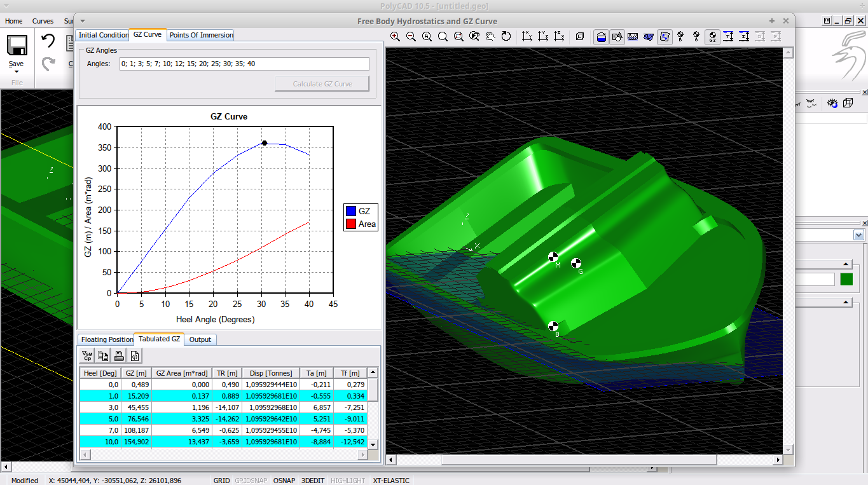Click the GZ Angles input field
The width and height of the screenshot is (868, 485).
(x=244, y=64)
